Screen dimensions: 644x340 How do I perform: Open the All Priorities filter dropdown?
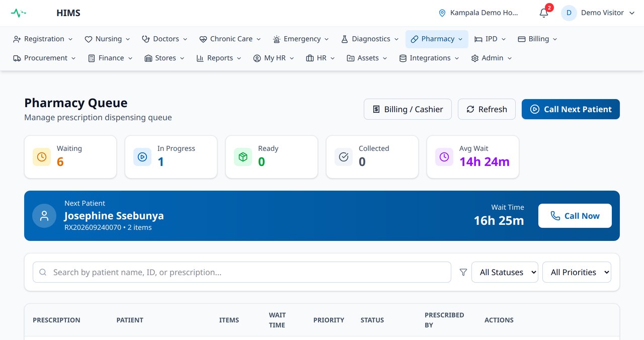577,272
